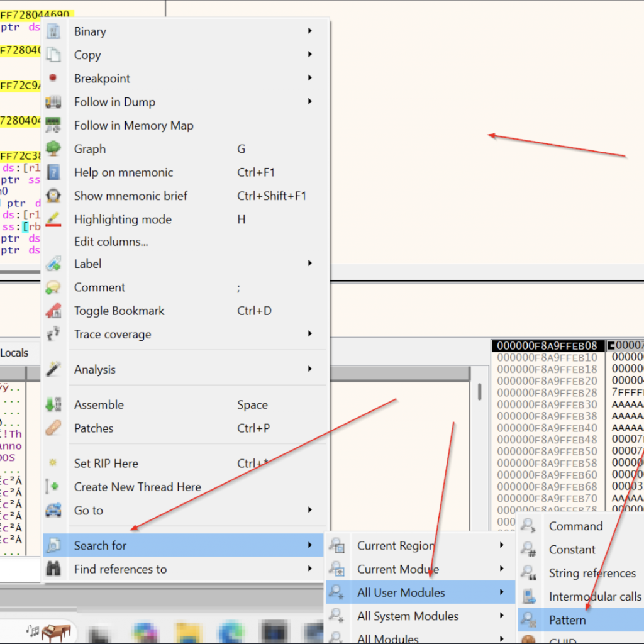Click the Highlighting mode marker icon
This screenshot has width=644, height=644.
point(53,219)
